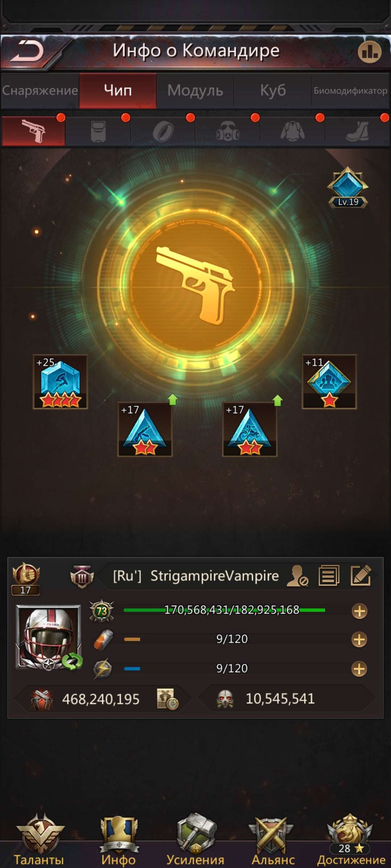Select the pistol equipment slot tab

pos(34,131)
